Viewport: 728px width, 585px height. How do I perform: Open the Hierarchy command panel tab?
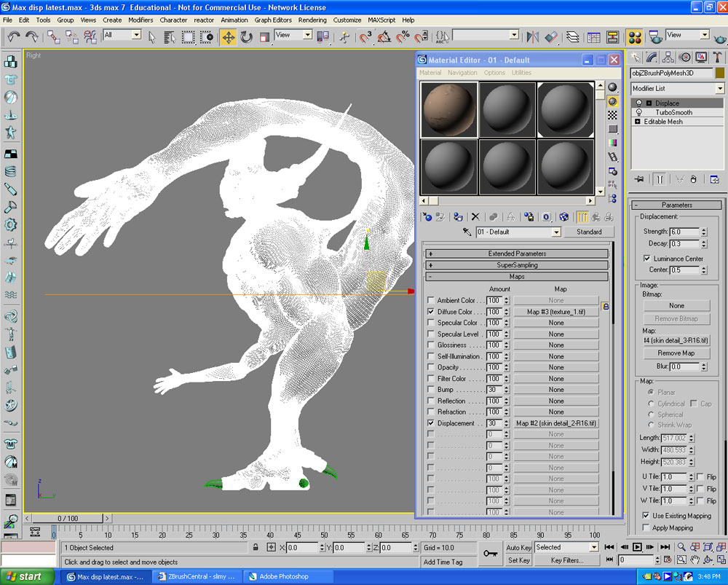point(668,57)
